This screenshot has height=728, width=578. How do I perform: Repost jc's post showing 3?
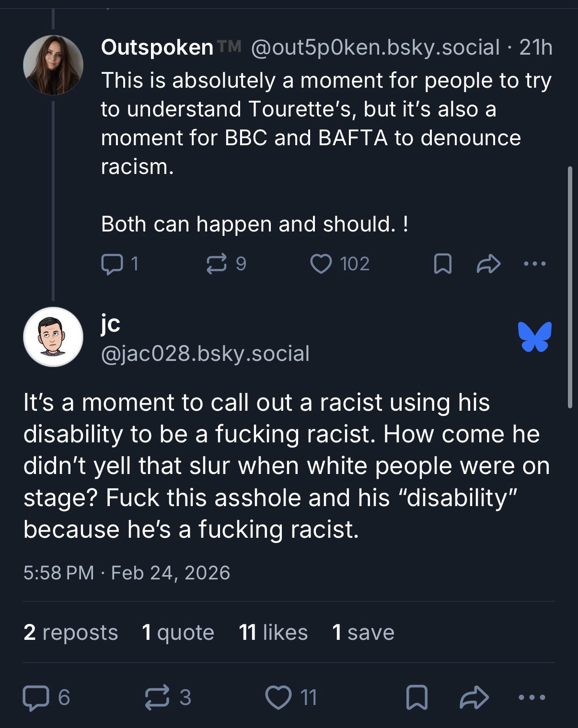pyautogui.click(x=157, y=697)
